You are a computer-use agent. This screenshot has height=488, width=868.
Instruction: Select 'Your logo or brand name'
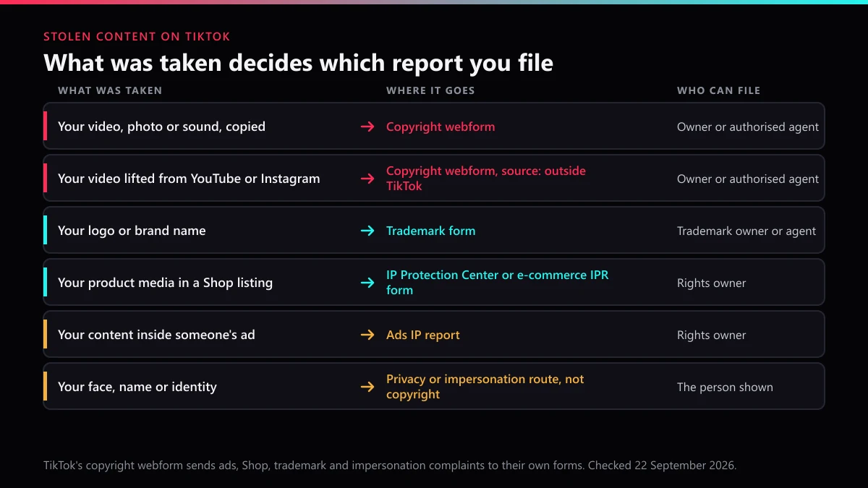click(132, 231)
